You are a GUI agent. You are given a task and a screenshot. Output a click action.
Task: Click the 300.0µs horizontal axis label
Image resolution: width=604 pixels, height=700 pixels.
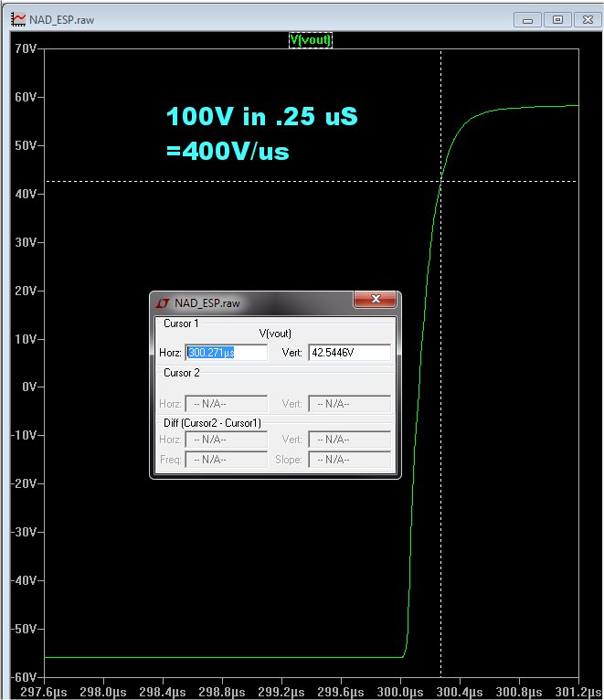pyautogui.click(x=400, y=693)
